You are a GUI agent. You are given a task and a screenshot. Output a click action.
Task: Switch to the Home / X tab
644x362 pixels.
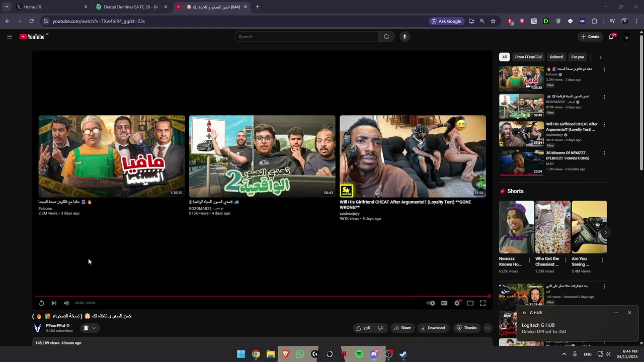[x=51, y=7]
